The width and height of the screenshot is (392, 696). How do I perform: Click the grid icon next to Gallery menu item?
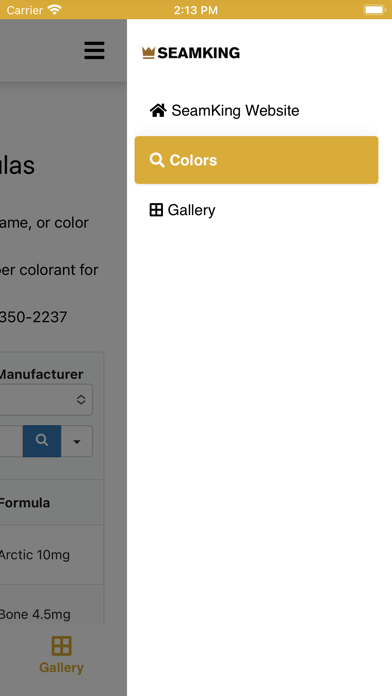coord(156,210)
